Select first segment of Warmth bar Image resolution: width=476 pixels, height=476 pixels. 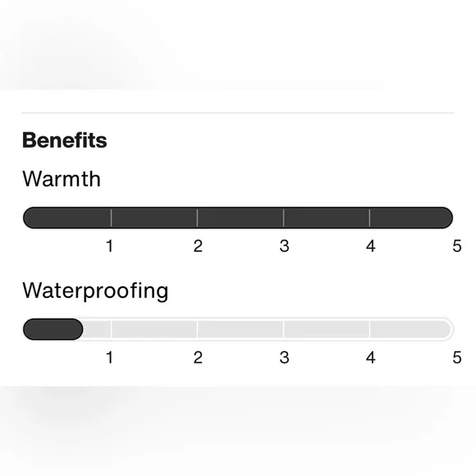[67, 217]
